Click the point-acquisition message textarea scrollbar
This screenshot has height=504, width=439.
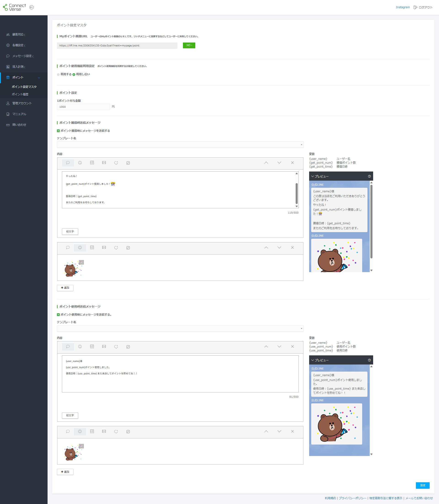[x=296, y=193]
